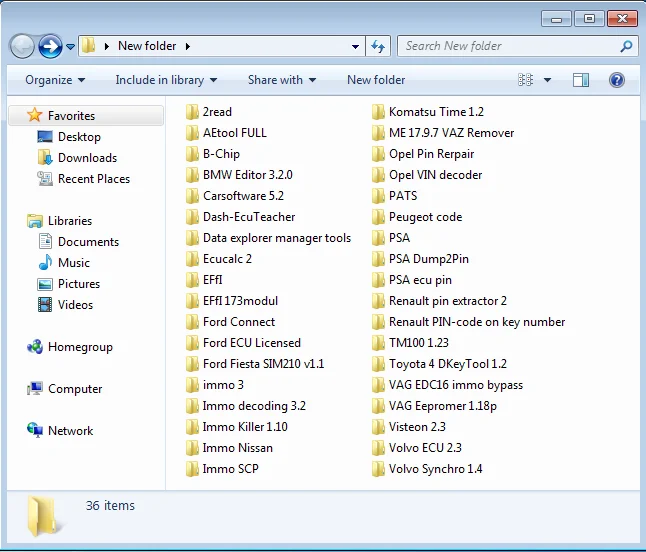This screenshot has height=552, width=646.
Task: Expand the arrow before New folder breadcrumb
Action: 107,46
